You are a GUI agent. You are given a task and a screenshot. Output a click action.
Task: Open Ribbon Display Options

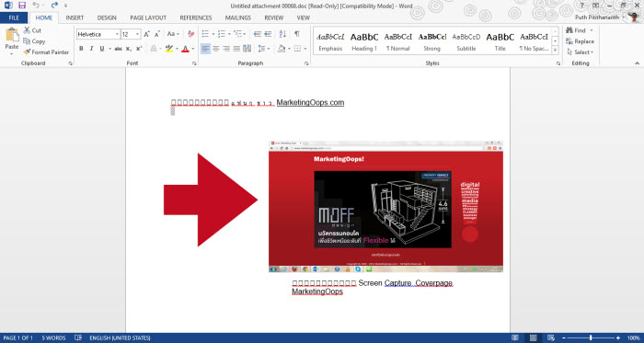[594, 6]
